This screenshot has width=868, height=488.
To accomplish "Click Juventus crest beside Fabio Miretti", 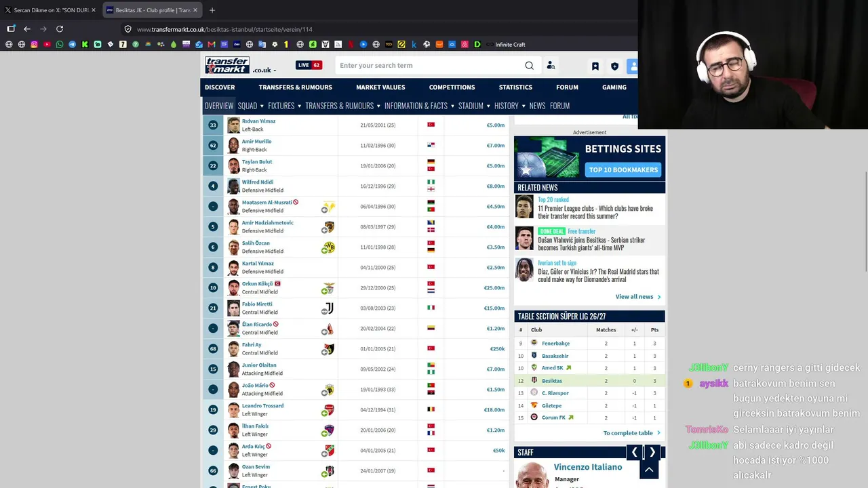I will (328, 308).
